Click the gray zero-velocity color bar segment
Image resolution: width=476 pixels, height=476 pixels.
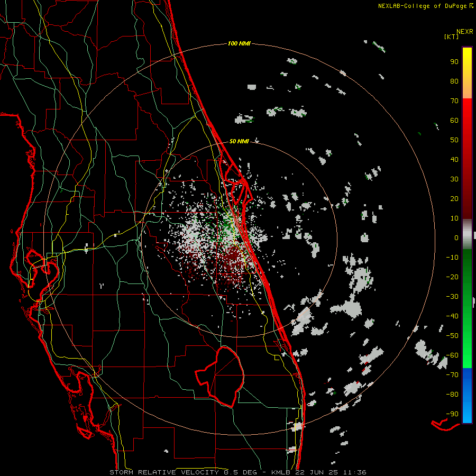pyautogui.click(x=467, y=235)
